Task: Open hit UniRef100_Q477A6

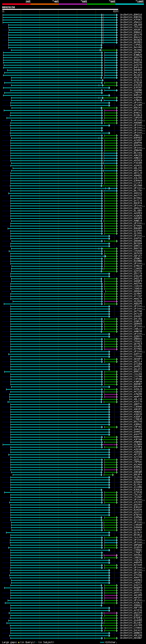Action: (131, 311)
